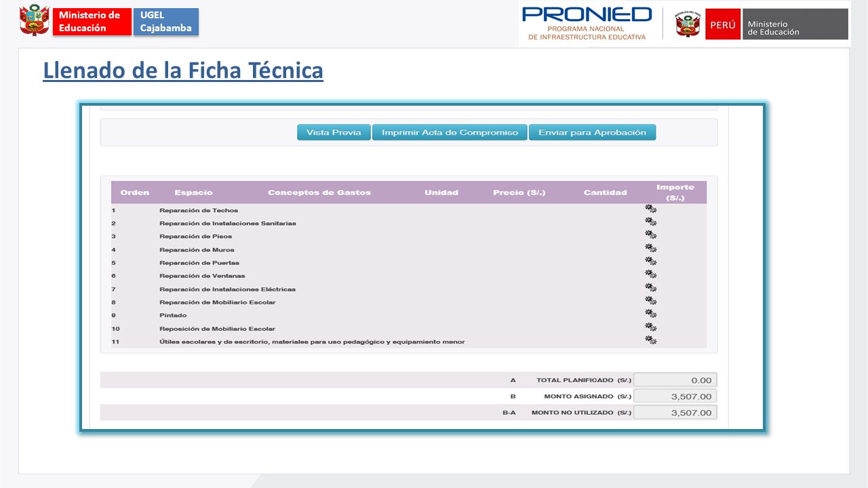Select the Reparación de Pisos row text
The width and height of the screenshot is (868, 488).
(196, 237)
